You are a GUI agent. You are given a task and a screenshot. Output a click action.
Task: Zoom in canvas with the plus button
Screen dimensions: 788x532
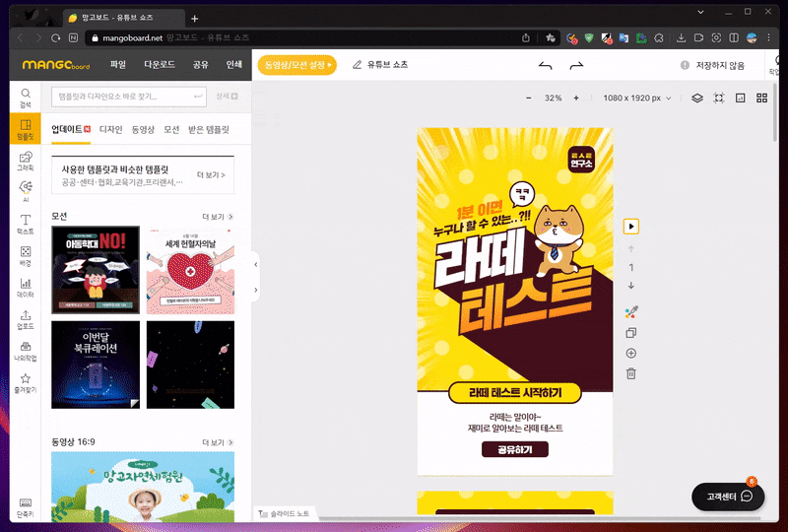coord(576,99)
